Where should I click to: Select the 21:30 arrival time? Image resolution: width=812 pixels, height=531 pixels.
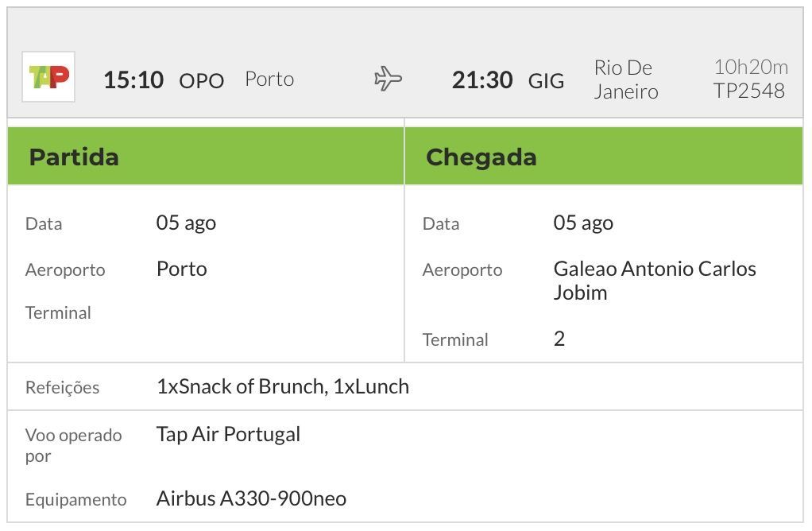(482, 80)
